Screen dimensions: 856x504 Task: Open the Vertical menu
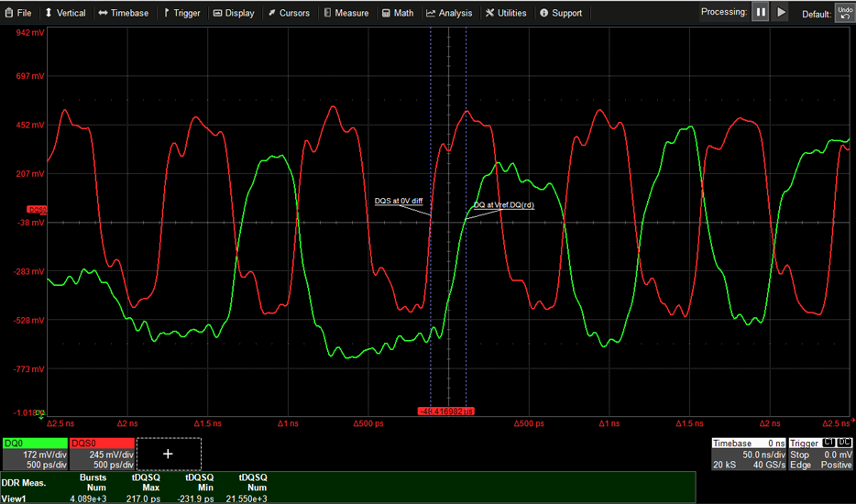[x=65, y=13]
